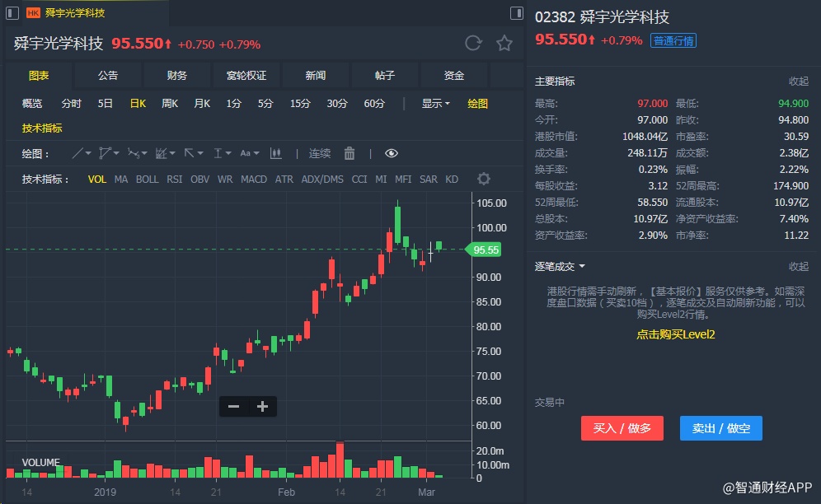Enable the MACD indicator
The width and height of the screenshot is (821, 504).
click(x=254, y=179)
